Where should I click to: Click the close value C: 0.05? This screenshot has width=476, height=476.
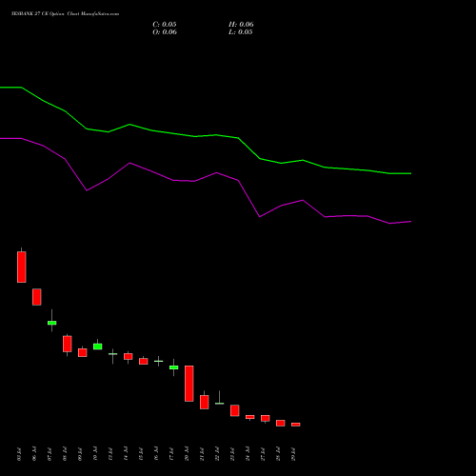(165, 25)
